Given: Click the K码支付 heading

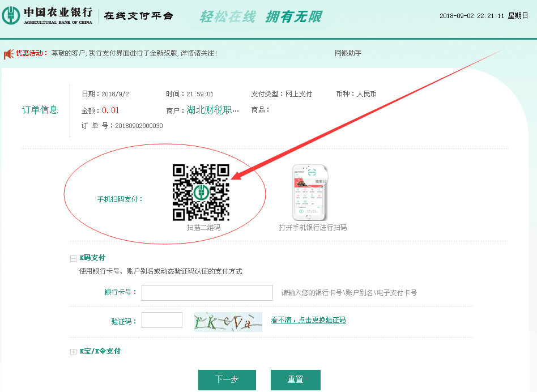Looking at the screenshot, I should click(92, 258).
